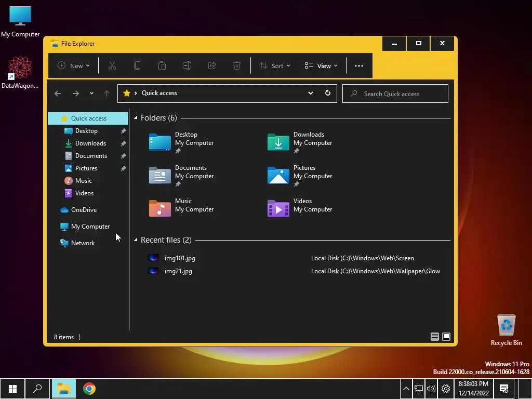Select the My Computer desktop icon
Image resolution: width=532 pixels, height=399 pixels.
tap(20, 21)
